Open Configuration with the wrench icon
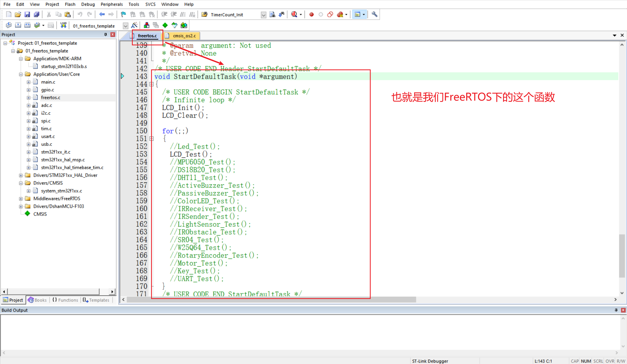Image resolution: width=627 pixels, height=364 pixels. click(x=374, y=15)
